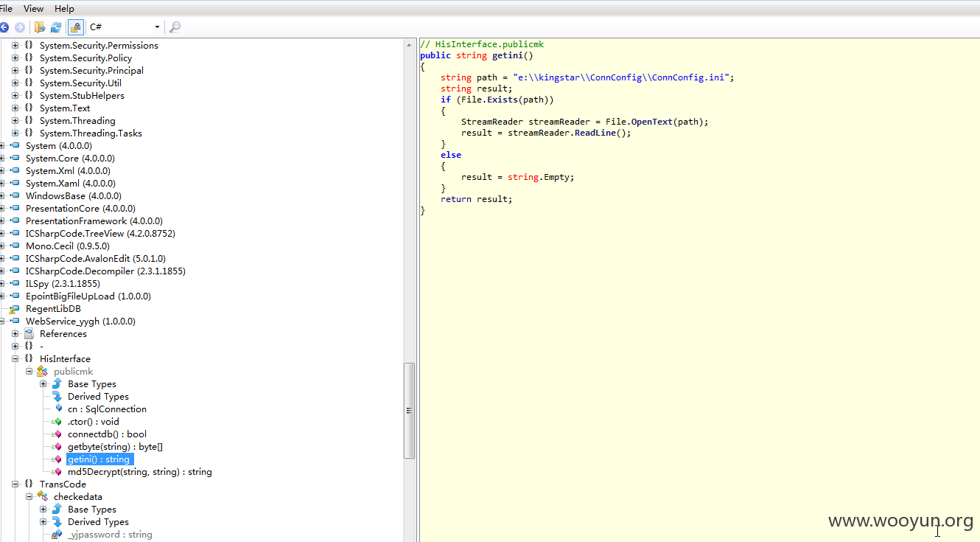Follow the OpenText link in the code
980x542 pixels.
point(652,122)
